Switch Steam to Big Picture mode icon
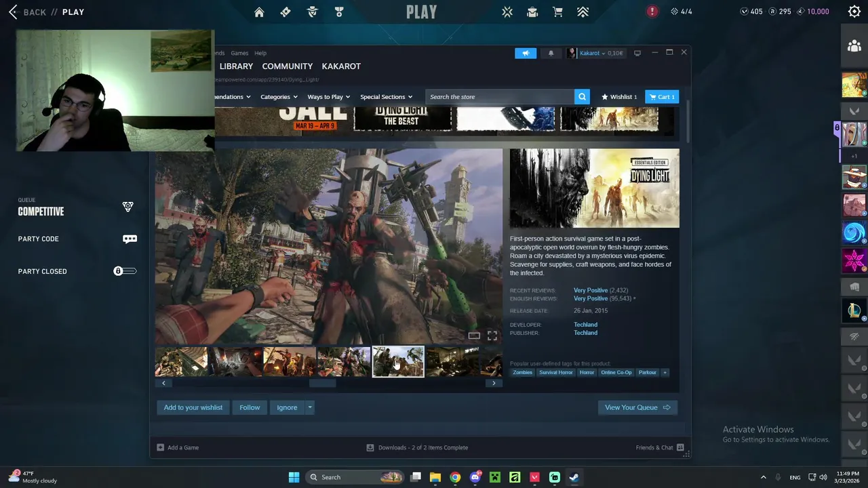This screenshot has height=488, width=868. [637, 53]
